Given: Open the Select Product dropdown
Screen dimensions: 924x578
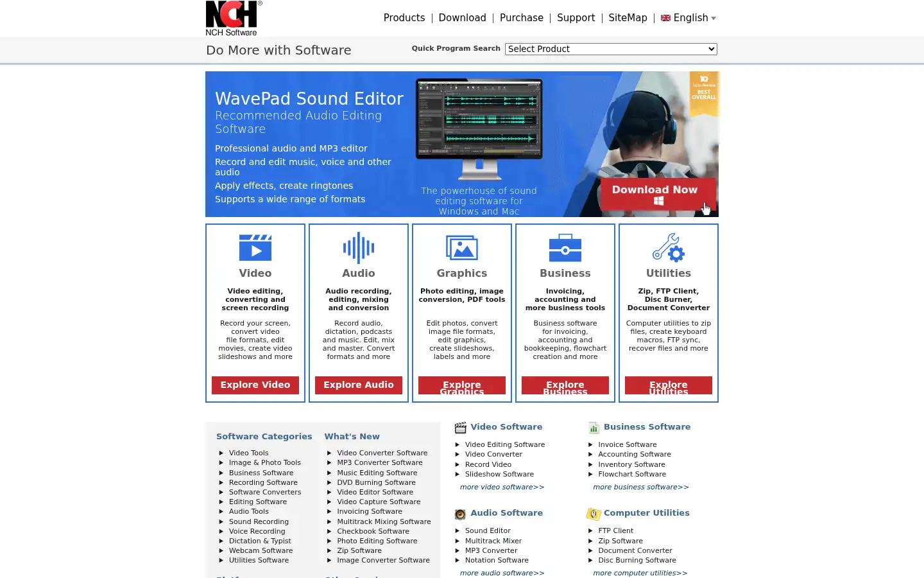Looking at the screenshot, I should pyautogui.click(x=611, y=49).
